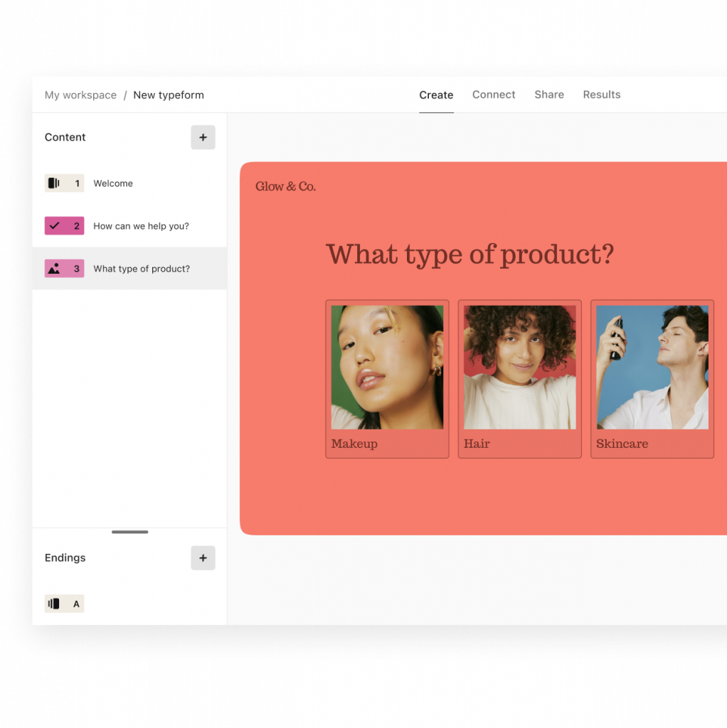Image resolution: width=727 pixels, height=728 pixels.
Task: Click the New typeform title
Action: point(169,95)
